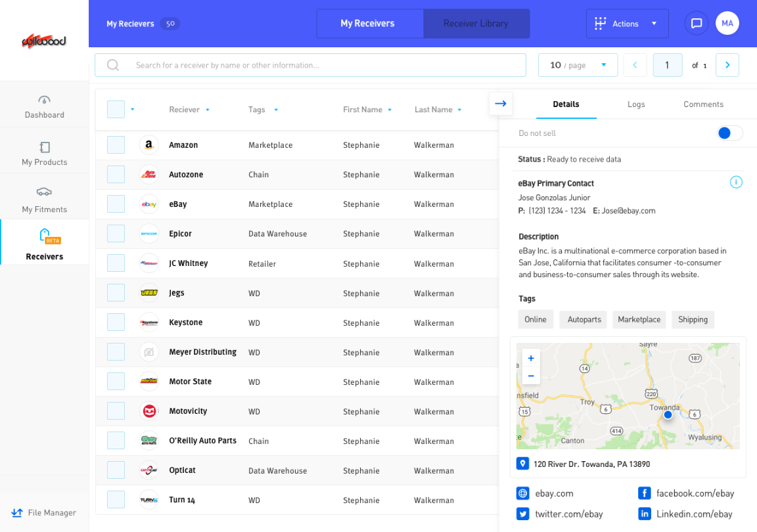Open the ebay.com website link

[x=554, y=493]
